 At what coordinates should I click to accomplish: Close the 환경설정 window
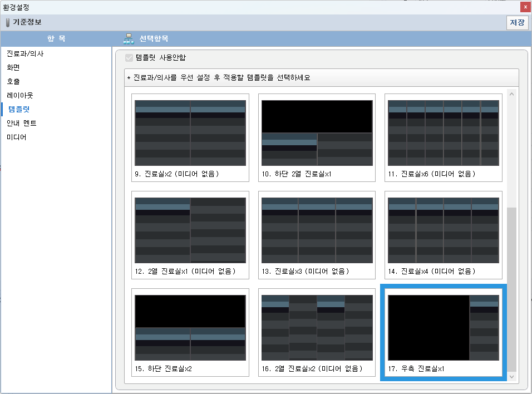(525, 7)
